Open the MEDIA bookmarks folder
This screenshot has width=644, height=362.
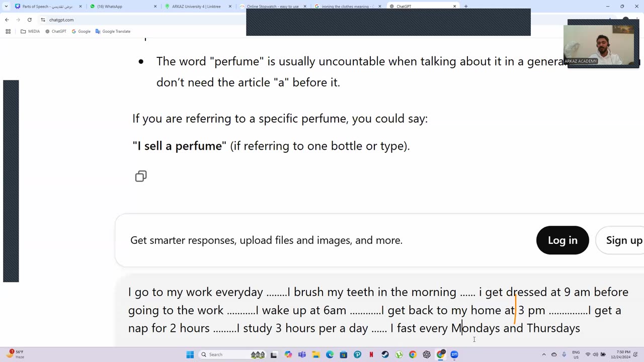(x=30, y=31)
